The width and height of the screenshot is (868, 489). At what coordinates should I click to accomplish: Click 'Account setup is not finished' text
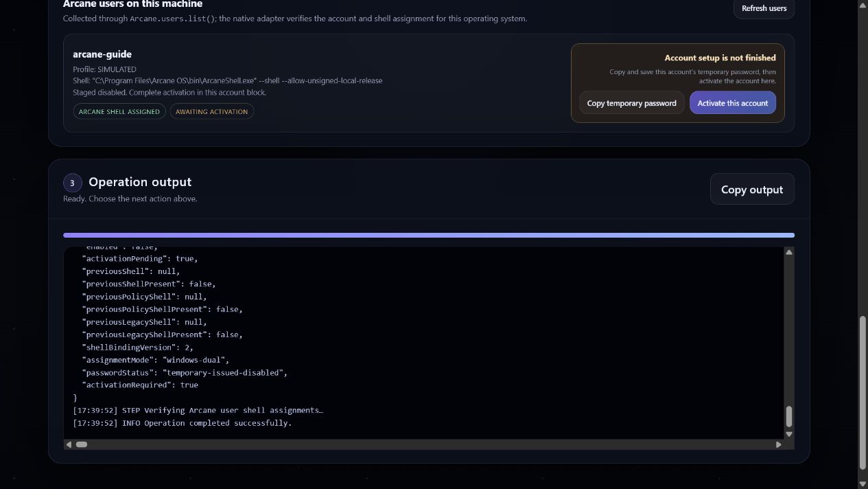(x=720, y=58)
